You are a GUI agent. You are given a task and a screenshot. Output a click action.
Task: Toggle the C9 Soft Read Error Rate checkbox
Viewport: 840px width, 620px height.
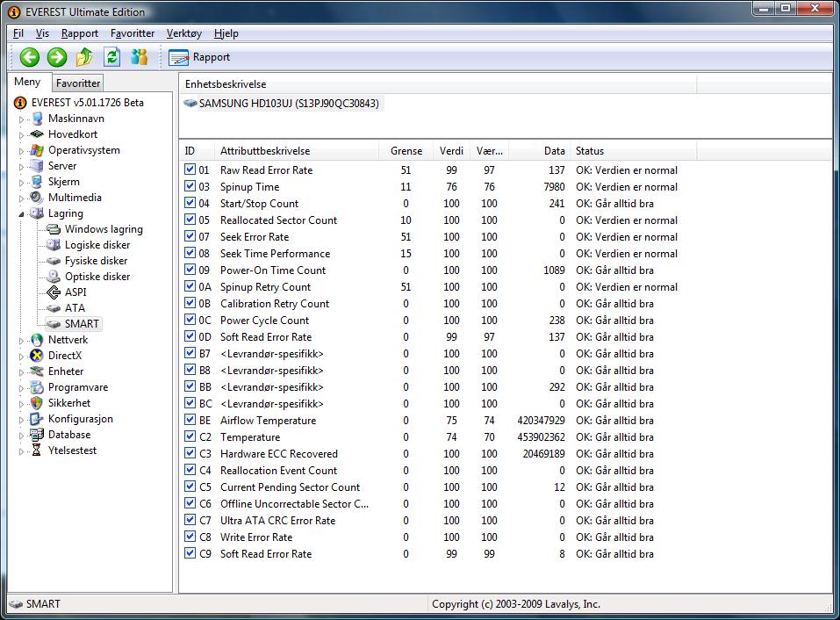tap(190, 553)
